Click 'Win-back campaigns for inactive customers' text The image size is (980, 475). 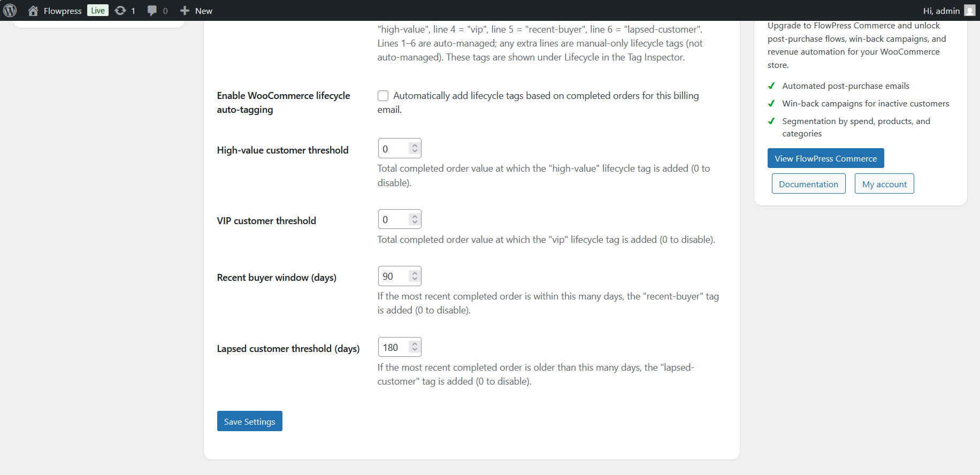click(x=866, y=104)
